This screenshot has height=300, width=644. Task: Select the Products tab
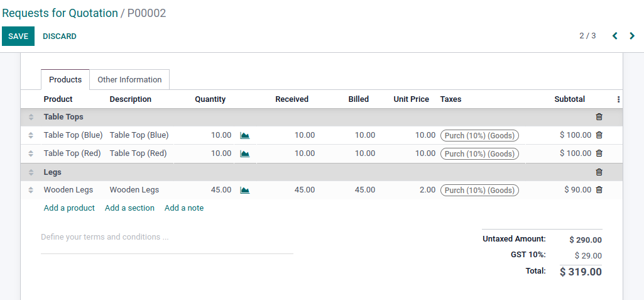[x=65, y=80]
